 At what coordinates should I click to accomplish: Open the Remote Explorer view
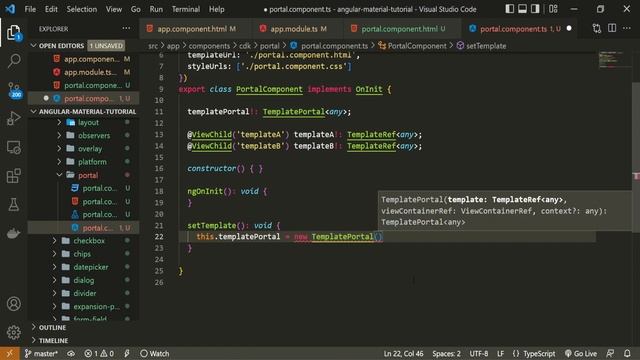pyautogui.click(x=13, y=147)
